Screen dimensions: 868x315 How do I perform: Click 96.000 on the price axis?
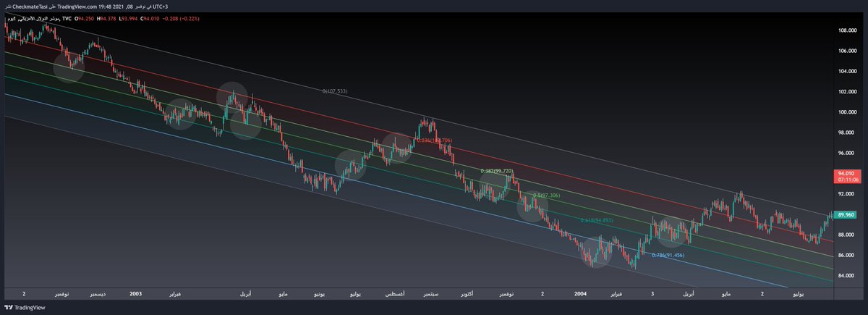[848, 153]
